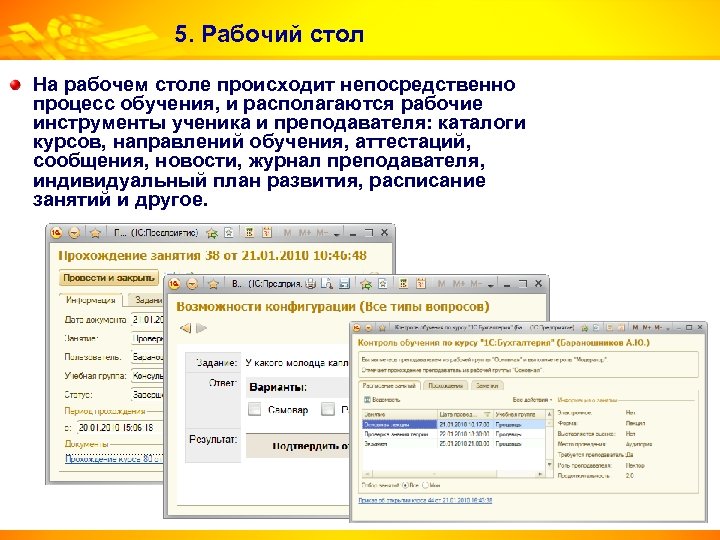Image resolution: width=720 pixels, height=540 pixels.
Task: Open main menu arrow in Контроль обучения window
Action: click(x=369, y=328)
